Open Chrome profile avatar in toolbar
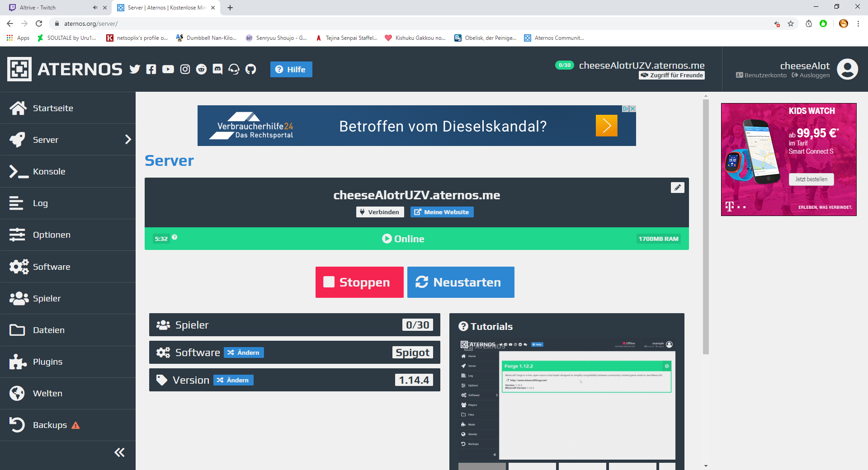868x470 pixels. point(844,23)
